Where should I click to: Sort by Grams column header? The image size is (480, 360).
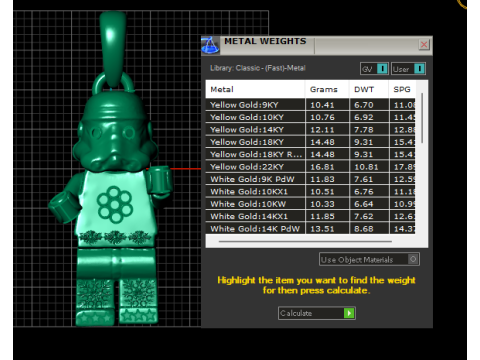[327, 89]
